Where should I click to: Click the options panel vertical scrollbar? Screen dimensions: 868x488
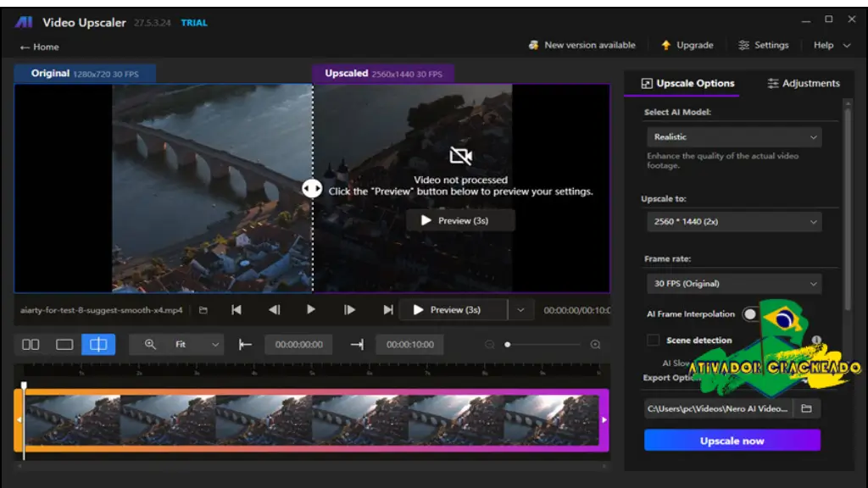click(848, 208)
